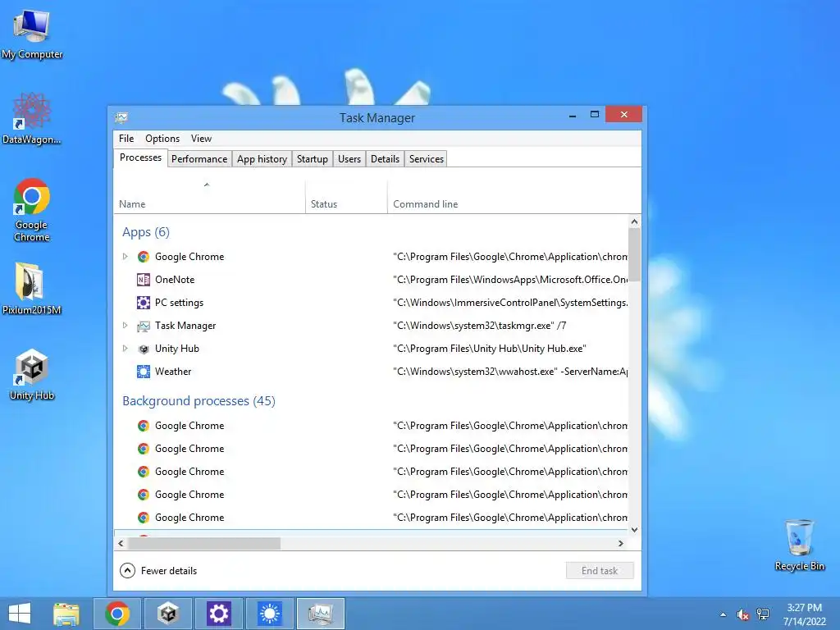Switch to Chrome in taskbar
The width and height of the screenshot is (840, 630).
click(x=117, y=614)
